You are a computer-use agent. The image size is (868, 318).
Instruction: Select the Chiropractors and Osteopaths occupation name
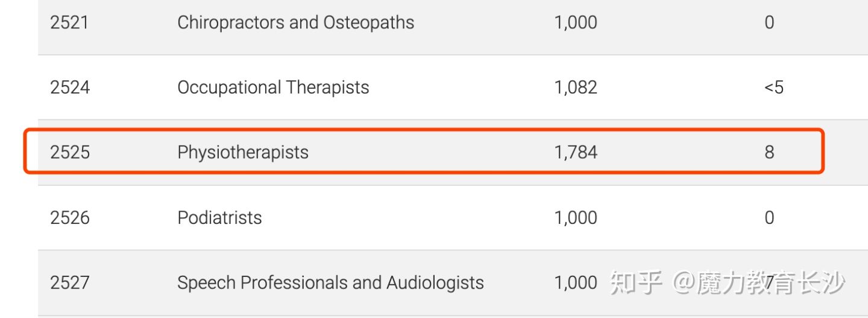pos(296,22)
